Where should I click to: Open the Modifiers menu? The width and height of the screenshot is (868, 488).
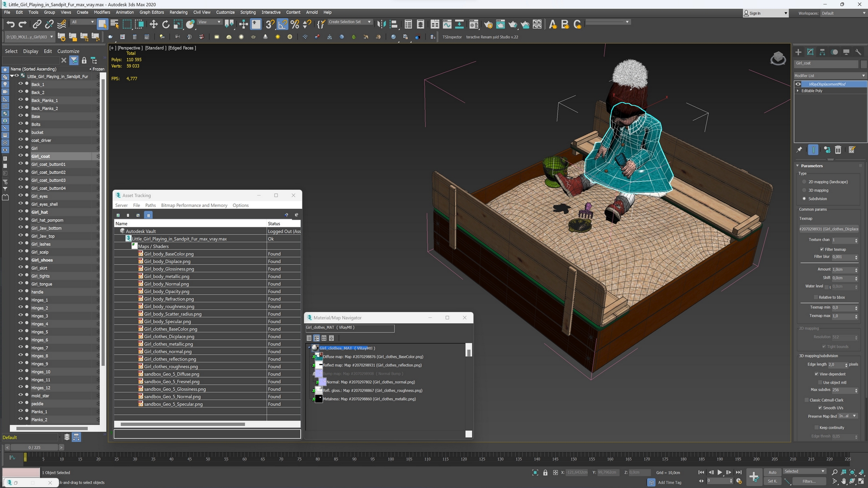click(102, 12)
